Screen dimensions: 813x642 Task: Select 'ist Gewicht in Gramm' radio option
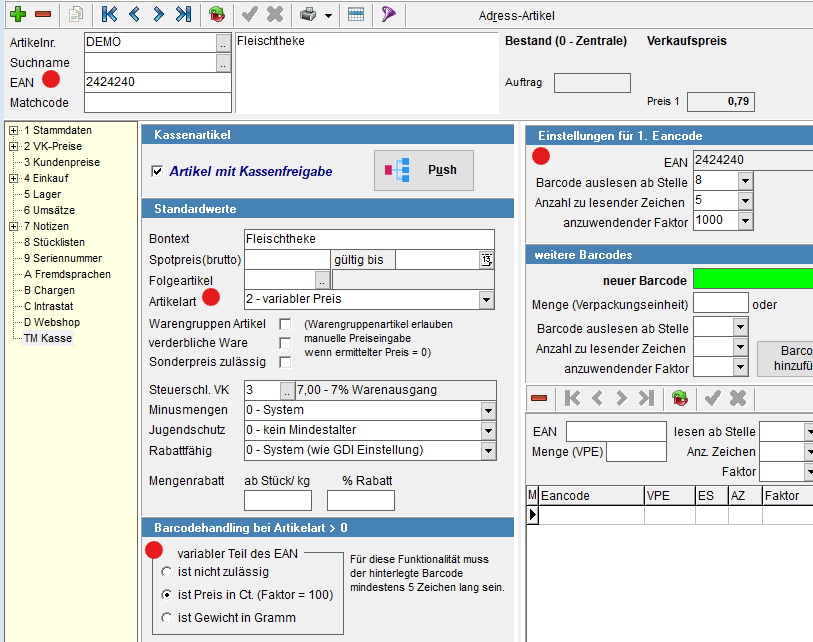166,618
